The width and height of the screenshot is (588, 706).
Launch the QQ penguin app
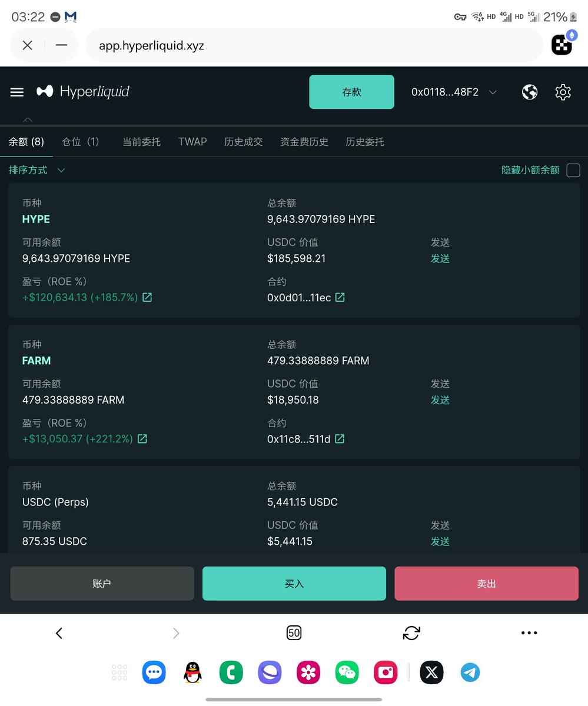[x=192, y=672]
